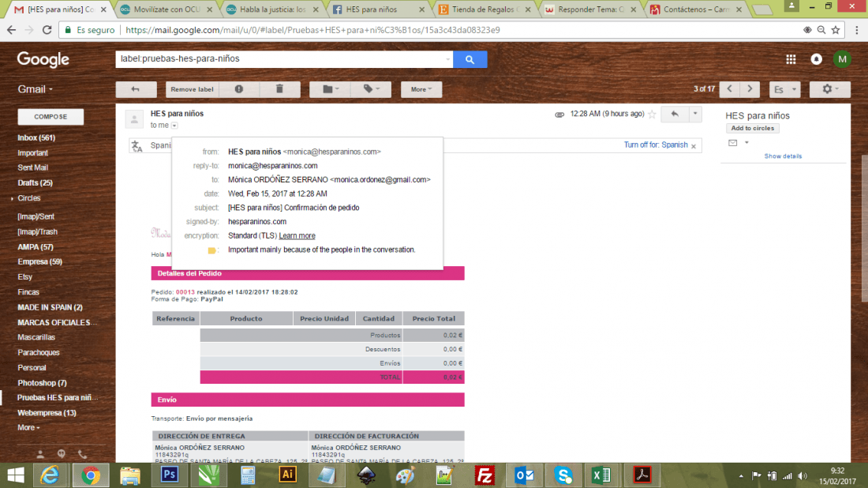Open search options dropdown arrow
Screen dimensions: 868x488
(448, 59)
